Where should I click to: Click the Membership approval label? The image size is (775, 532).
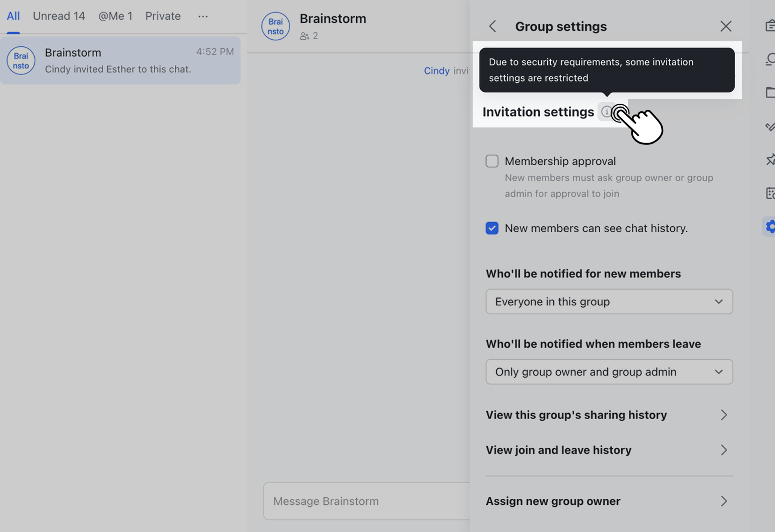[x=560, y=161]
